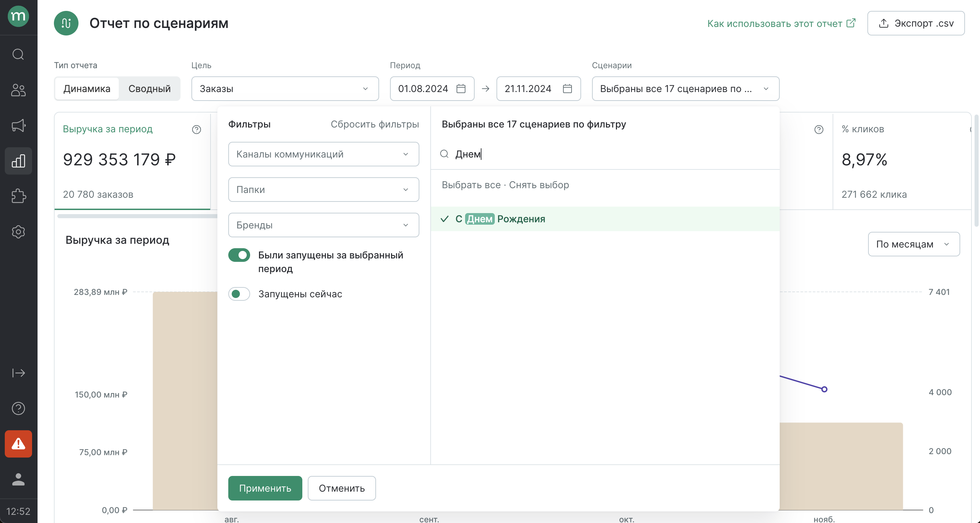Viewport: 980px width, 523px height.
Task: Click the horizontal scrollbar under metric cards
Action: [x=137, y=216]
